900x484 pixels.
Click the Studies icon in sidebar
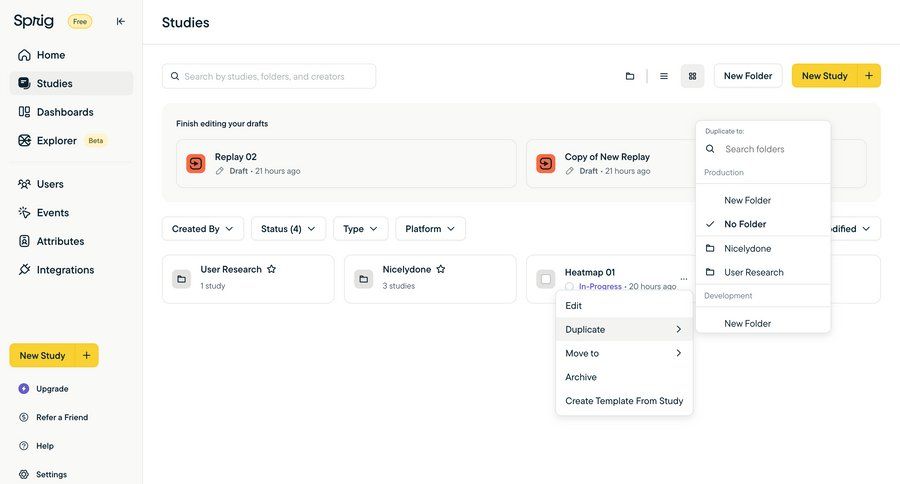click(24, 83)
